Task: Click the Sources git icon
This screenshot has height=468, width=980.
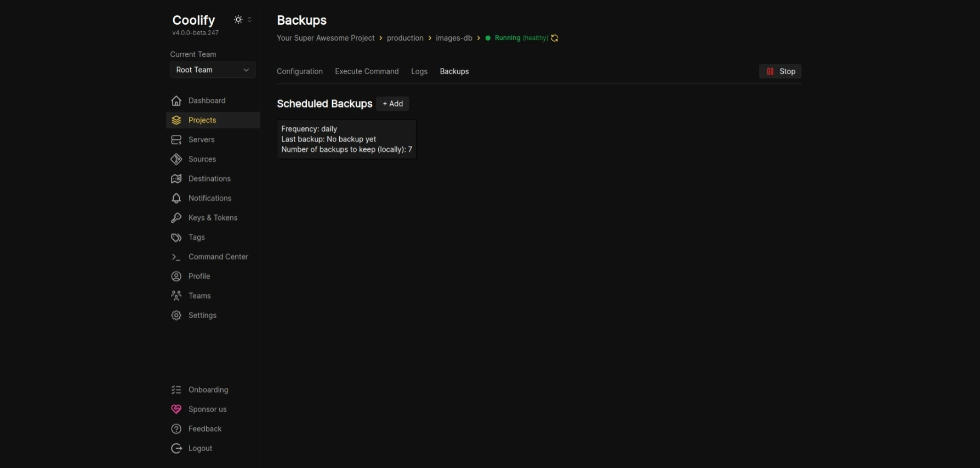Action: [176, 159]
